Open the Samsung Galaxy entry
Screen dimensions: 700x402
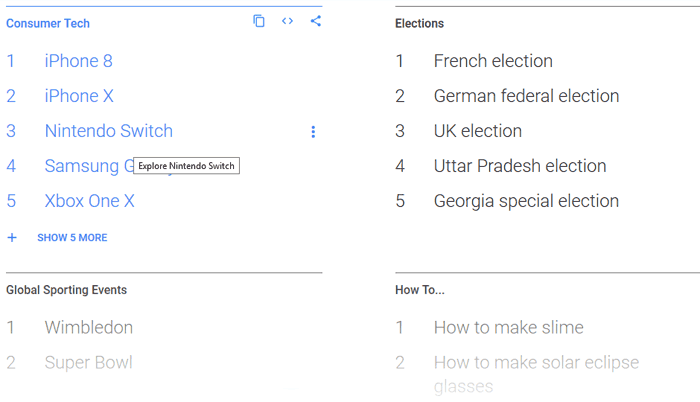[88, 166]
